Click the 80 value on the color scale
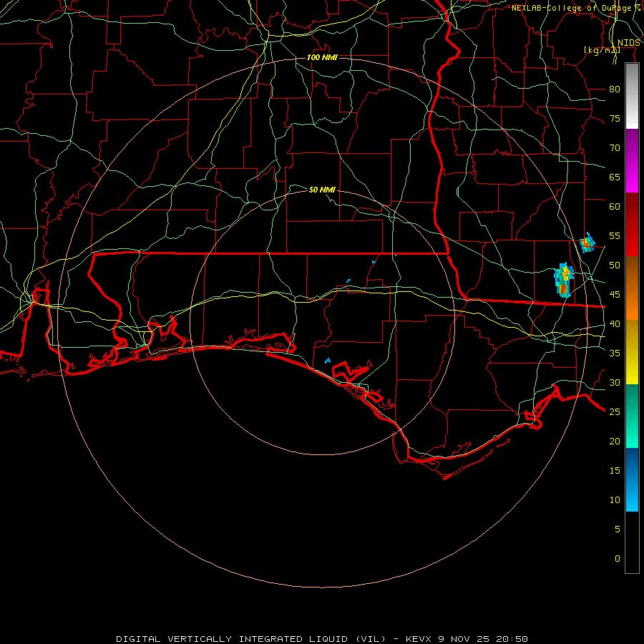644x644 pixels. [x=615, y=89]
